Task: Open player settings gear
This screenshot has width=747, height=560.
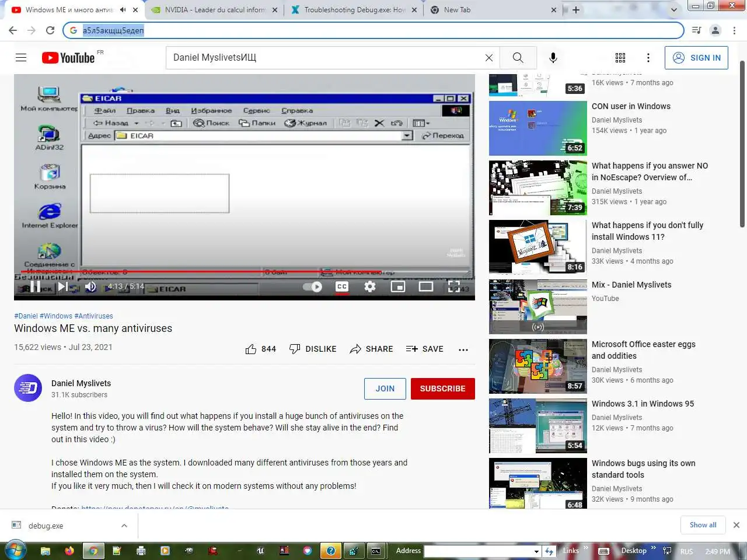Action: 370,286
